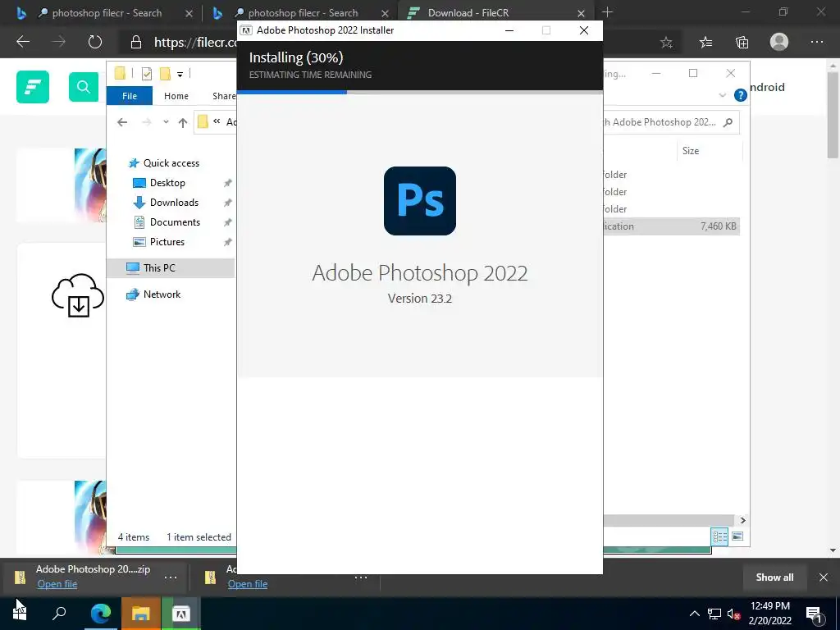Open Edge Settings and more menu
The width and height of the screenshot is (840, 630).
click(816, 42)
